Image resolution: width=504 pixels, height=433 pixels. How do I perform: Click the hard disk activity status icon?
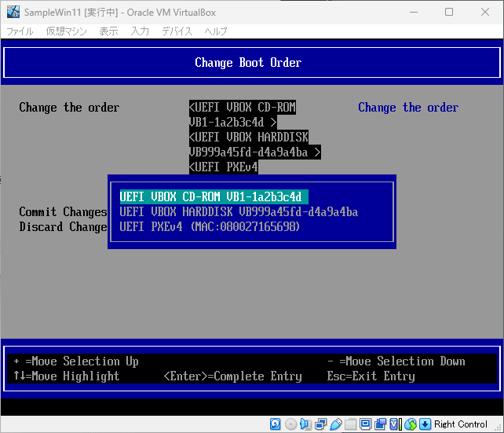tap(275, 424)
